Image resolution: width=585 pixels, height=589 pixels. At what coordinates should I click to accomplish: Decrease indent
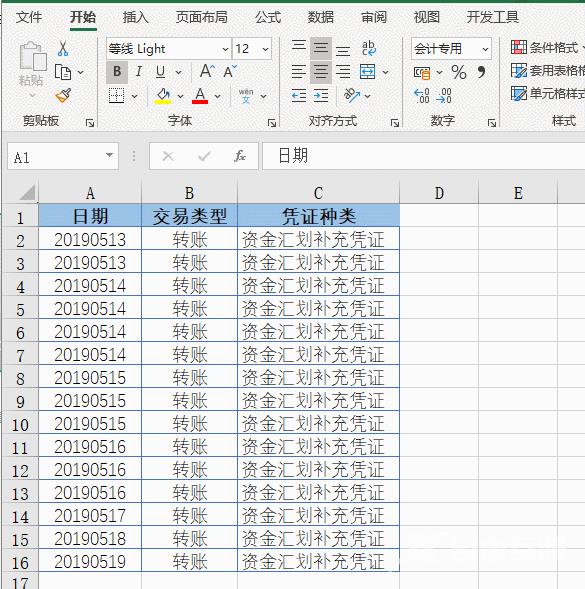pos(299,96)
